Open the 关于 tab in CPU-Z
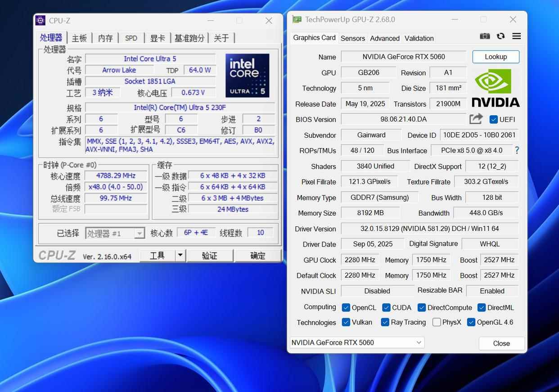Viewport: 559px width, 392px height. (x=221, y=38)
